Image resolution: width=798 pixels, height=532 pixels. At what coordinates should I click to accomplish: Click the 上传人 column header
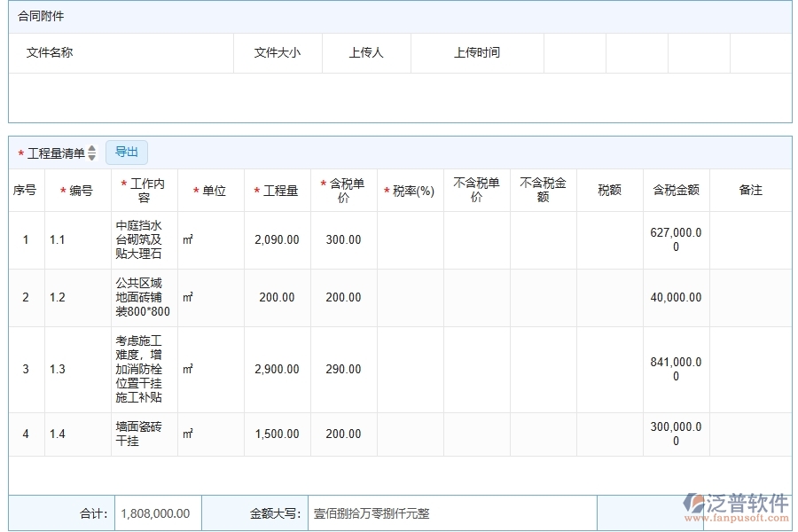pos(365,52)
